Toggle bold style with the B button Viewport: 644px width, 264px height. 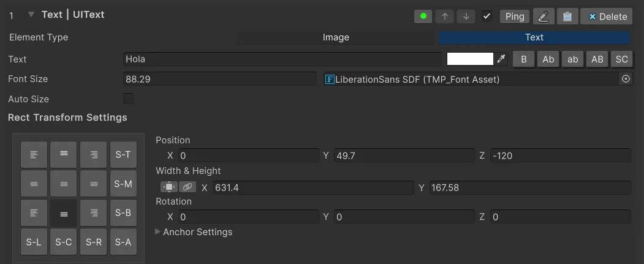pos(523,59)
